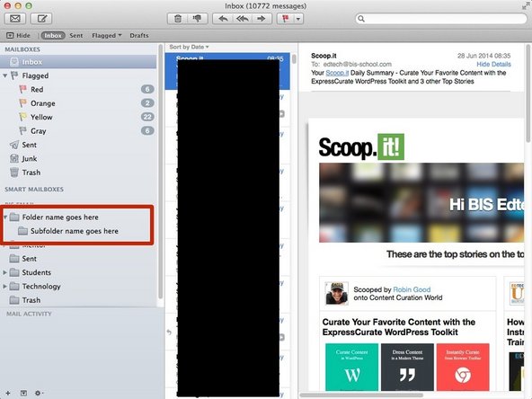Click the message list scrollbar
This screenshot has width=532, height=399.
click(294, 59)
